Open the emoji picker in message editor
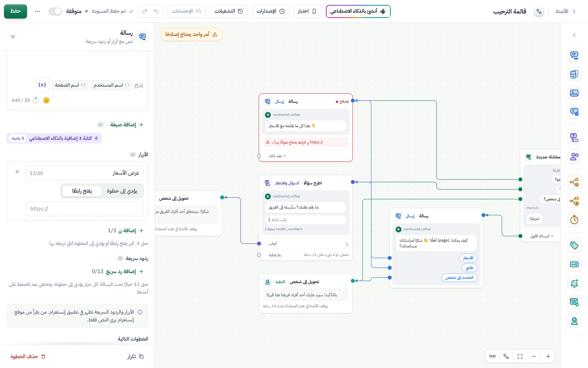This screenshot has width=588, height=368. coord(46,100)
